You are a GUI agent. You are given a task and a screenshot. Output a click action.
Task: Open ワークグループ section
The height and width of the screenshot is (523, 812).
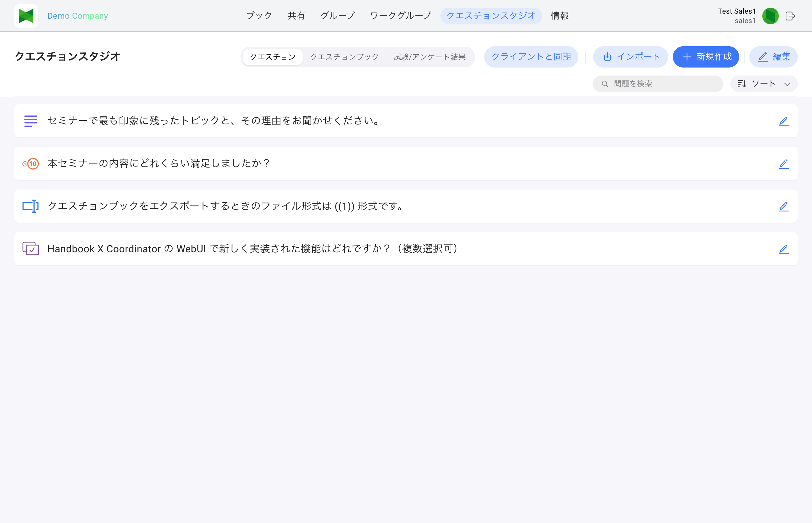(400, 16)
